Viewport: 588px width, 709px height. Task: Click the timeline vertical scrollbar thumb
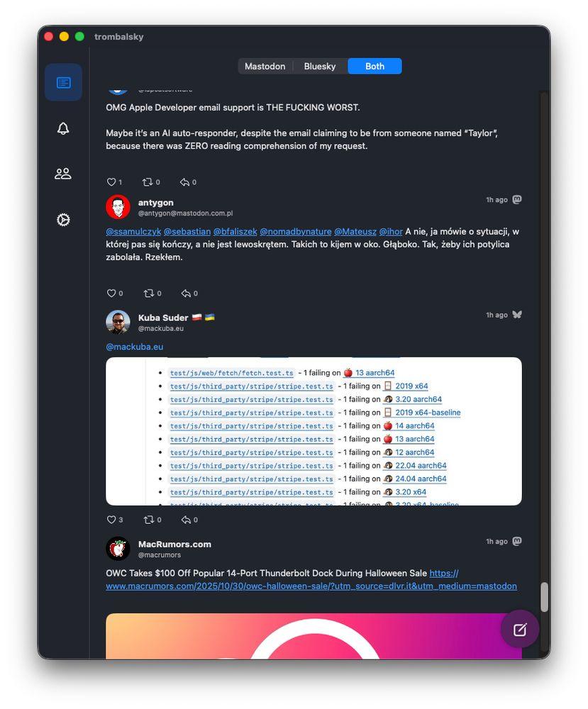tap(544, 597)
